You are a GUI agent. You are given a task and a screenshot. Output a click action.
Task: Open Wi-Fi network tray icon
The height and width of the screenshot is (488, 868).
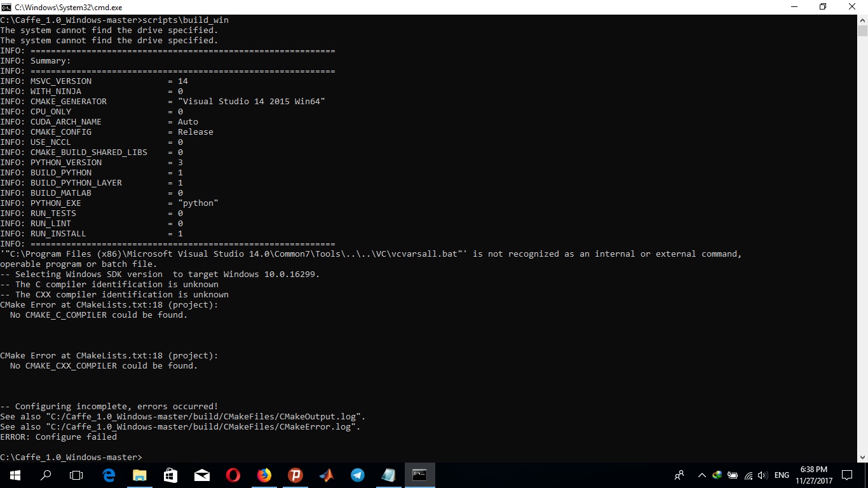[x=748, y=475]
